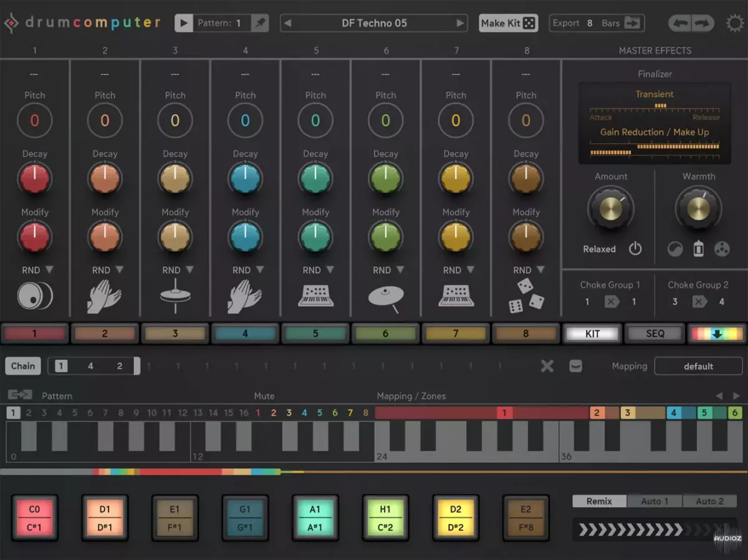Open the Mapping default dropdown
The image size is (748, 560).
(x=698, y=366)
